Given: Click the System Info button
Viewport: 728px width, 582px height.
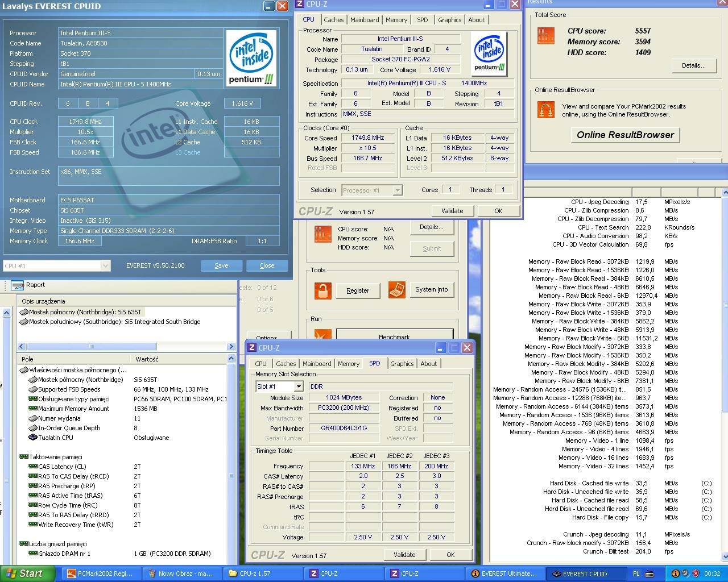Looking at the screenshot, I should (x=431, y=289).
